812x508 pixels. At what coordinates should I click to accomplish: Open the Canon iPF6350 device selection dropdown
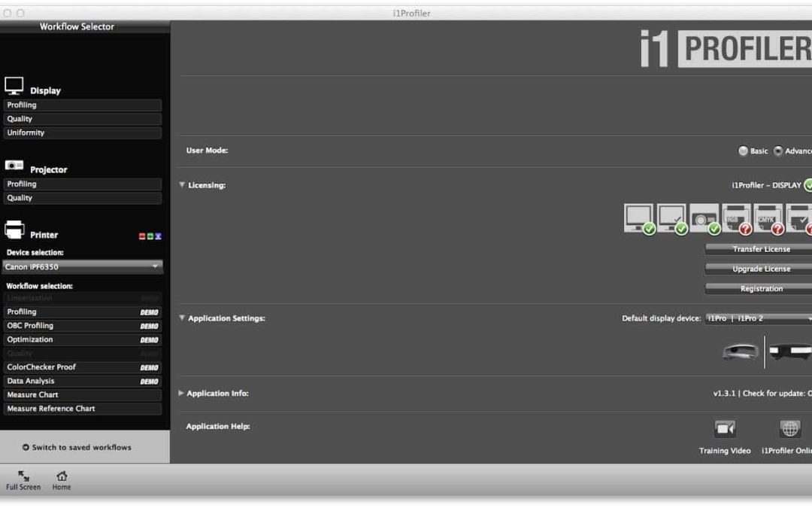click(82, 266)
